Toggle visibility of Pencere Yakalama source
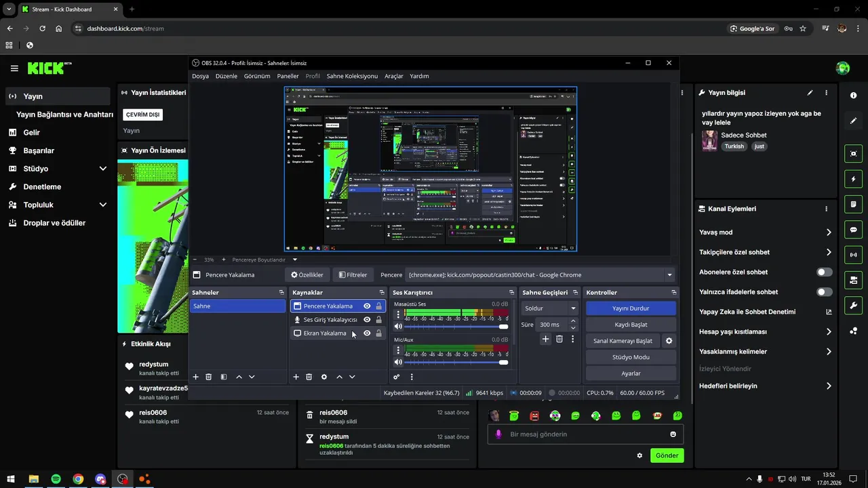The image size is (868, 488). coord(367,306)
